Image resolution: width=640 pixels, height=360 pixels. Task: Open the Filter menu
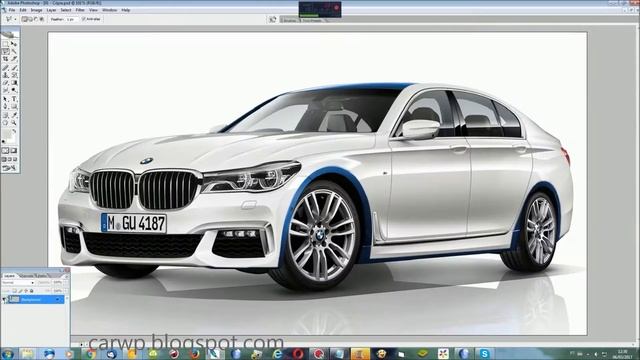[80, 10]
